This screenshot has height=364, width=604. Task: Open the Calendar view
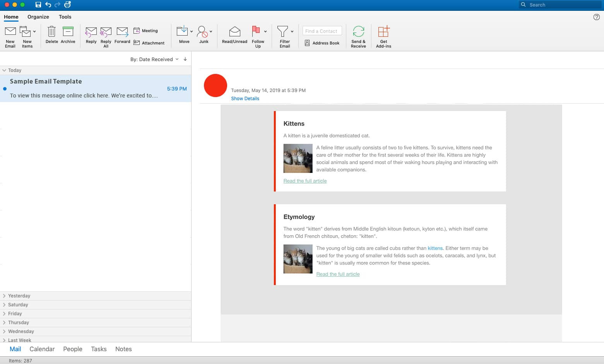42,349
